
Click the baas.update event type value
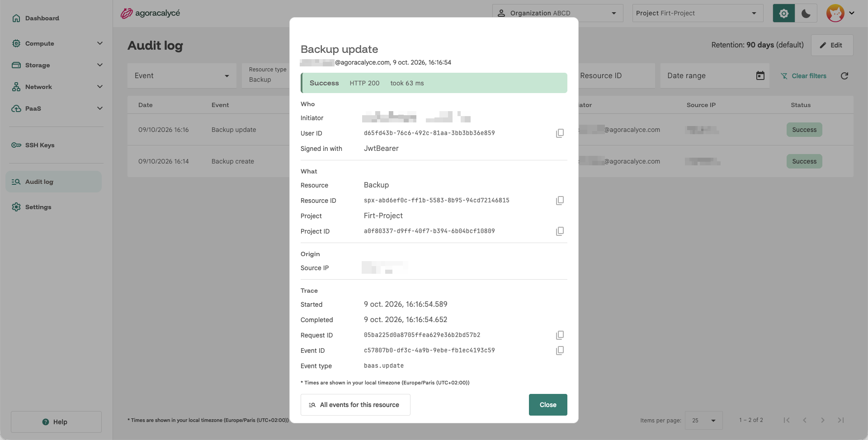(384, 366)
